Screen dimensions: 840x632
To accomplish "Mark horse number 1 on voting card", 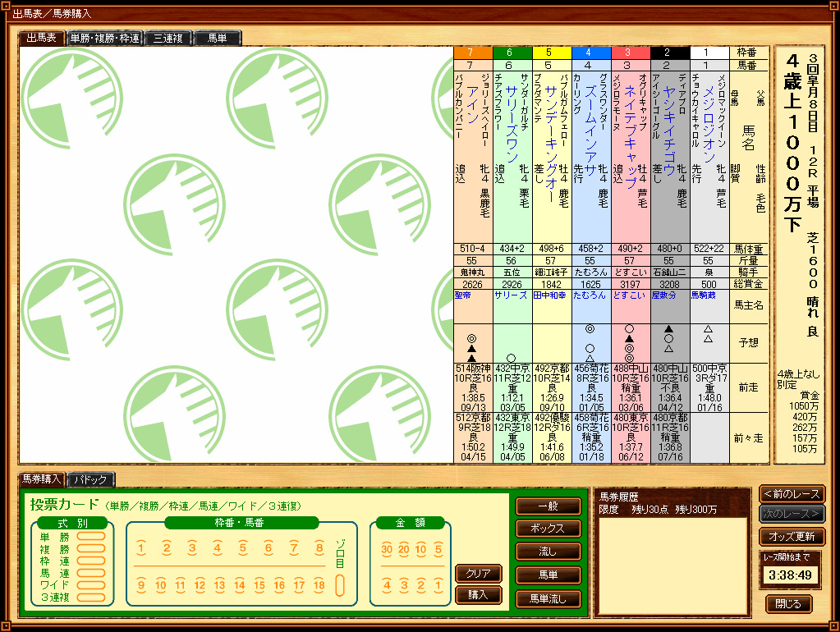I will [141, 548].
